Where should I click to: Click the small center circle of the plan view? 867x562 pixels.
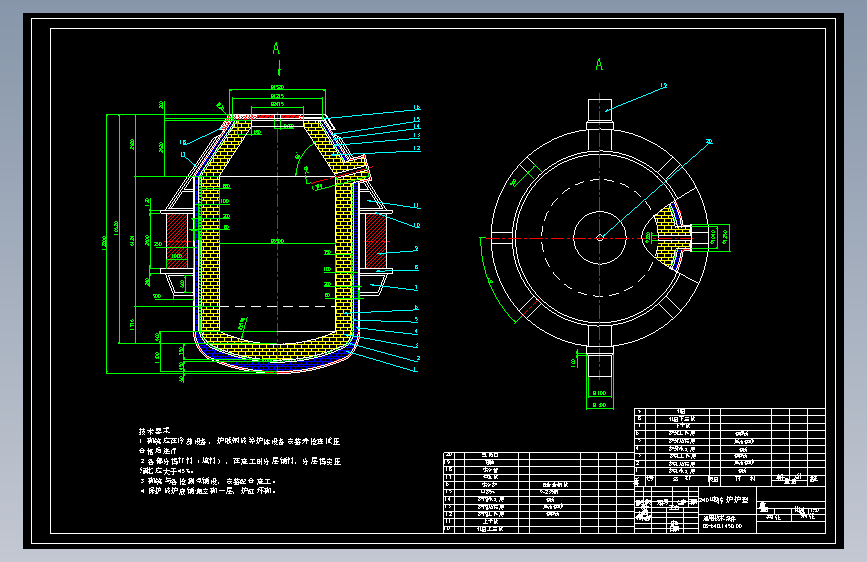pyautogui.click(x=599, y=238)
